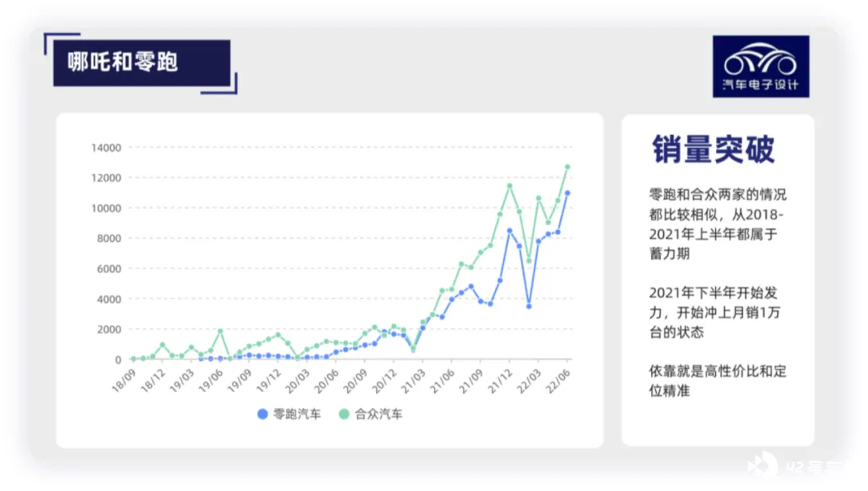Toggle the 零跑汽车 blue legend marker

[262, 414]
